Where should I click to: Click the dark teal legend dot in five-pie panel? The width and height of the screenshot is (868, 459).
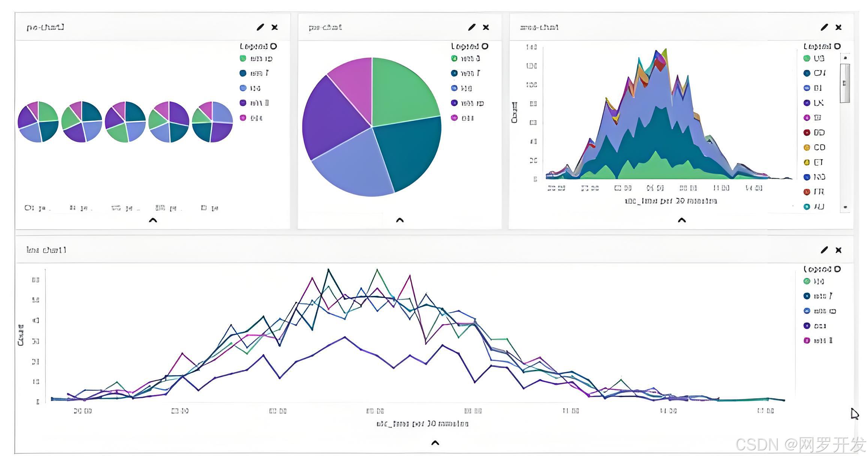click(x=243, y=73)
